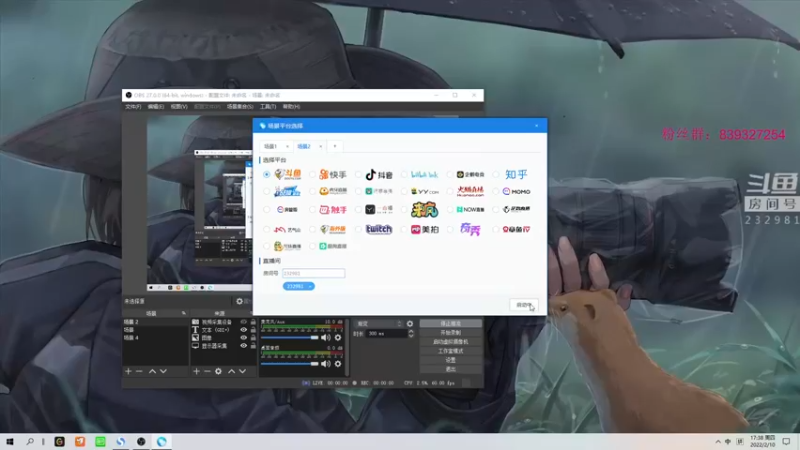The image size is (800, 450).
Task: Click the 一直播 platform logo
Action: (379, 210)
